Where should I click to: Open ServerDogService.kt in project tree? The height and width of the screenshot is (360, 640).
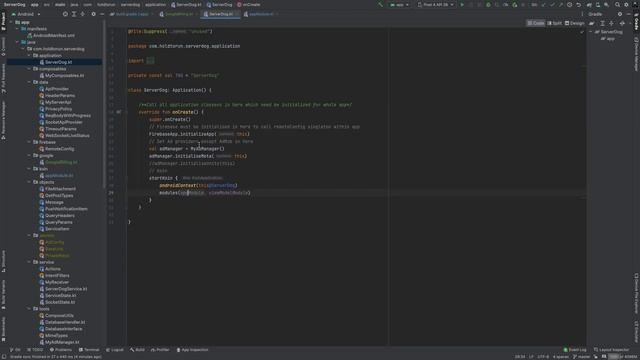click(66, 289)
